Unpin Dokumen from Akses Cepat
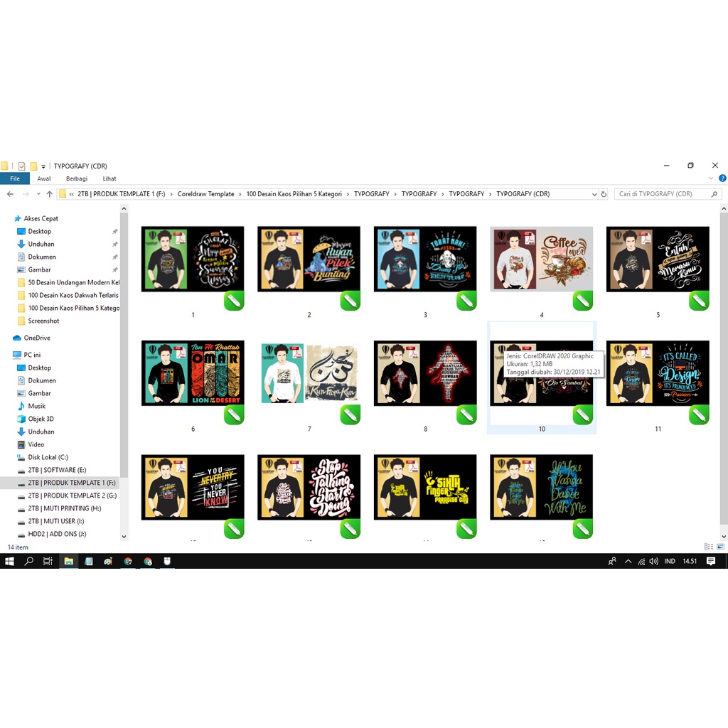The width and height of the screenshot is (728, 728). (x=115, y=257)
